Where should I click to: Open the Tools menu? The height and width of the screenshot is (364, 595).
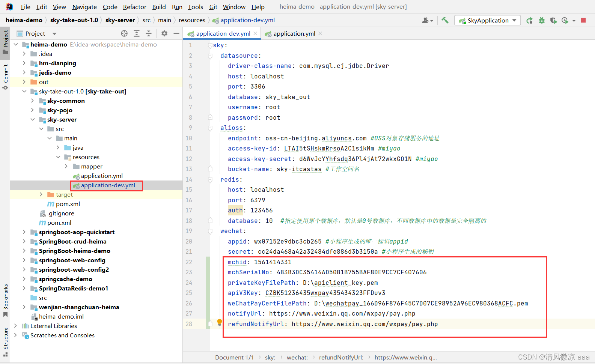pyautogui.click(x=196, y=7)
